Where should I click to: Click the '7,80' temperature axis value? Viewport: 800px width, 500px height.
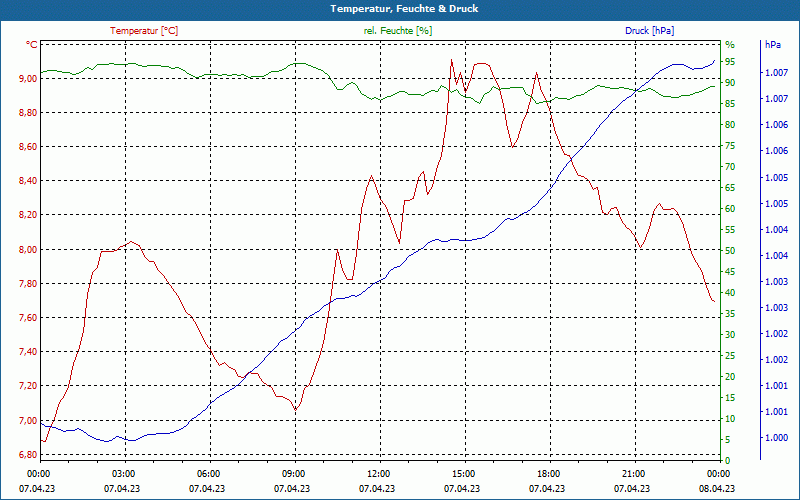[29, 284]
